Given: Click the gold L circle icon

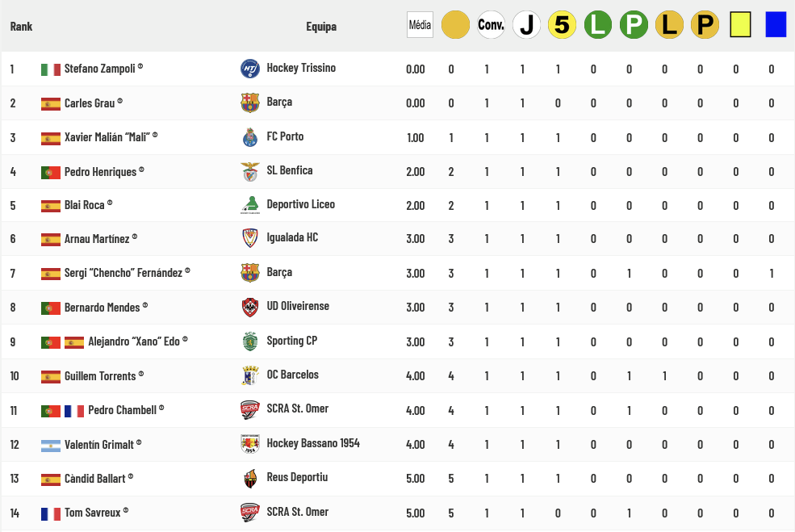Looking at the screenshot, I should click(x=669, y=25).
